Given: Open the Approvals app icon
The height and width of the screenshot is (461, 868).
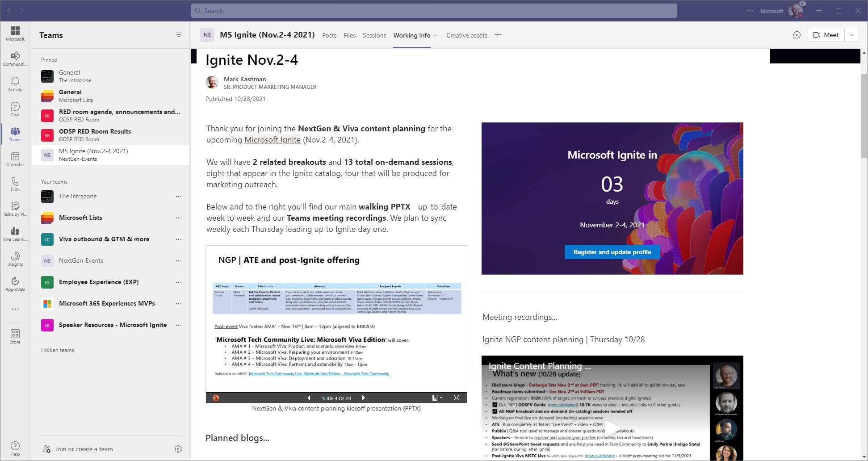Looking at the screenshot, I should (x=15, y=284).
